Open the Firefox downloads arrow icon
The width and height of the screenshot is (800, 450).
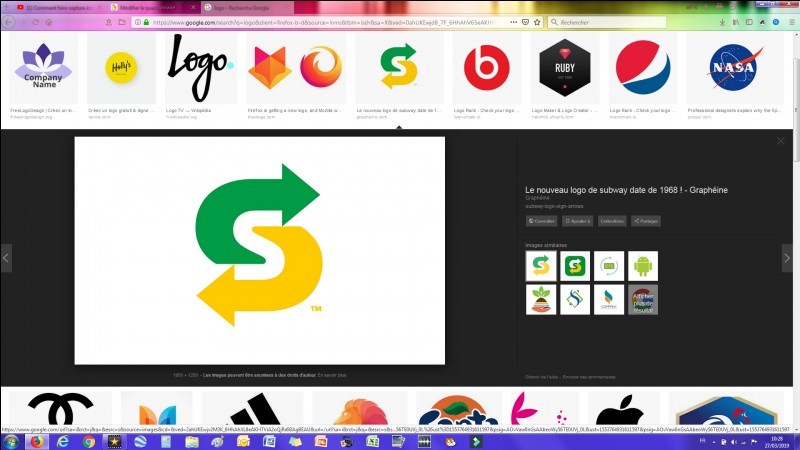(722, 22)
